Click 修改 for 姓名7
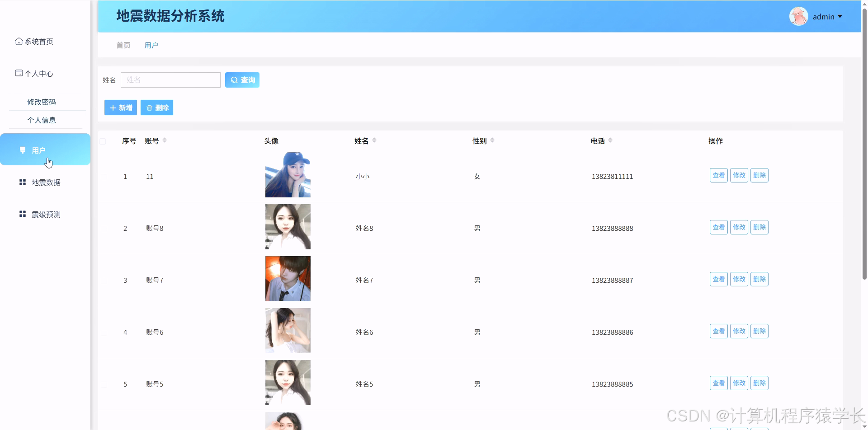This screenshot has width=868, height=430. 739,279
